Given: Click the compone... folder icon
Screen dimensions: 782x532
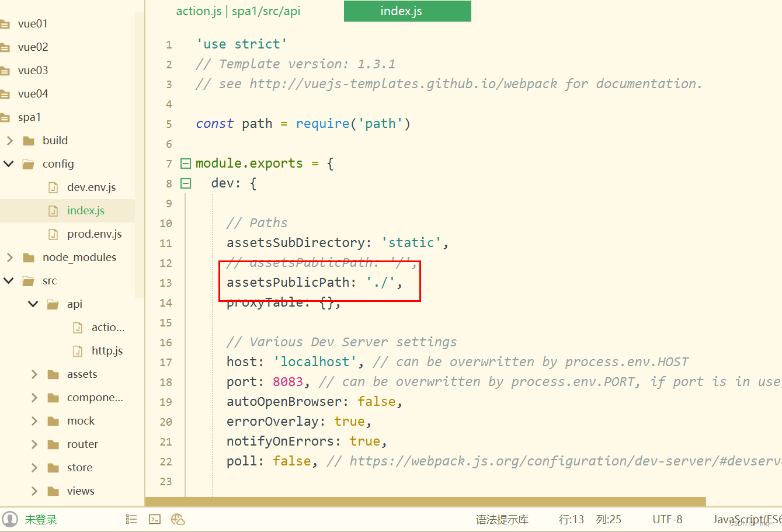Looking at the screenshot, I should coord(53,398).
